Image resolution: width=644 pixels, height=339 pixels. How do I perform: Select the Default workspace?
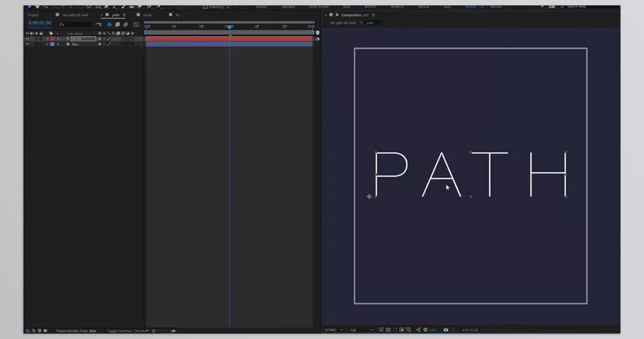pyautogui.click(x=262, y=7)
